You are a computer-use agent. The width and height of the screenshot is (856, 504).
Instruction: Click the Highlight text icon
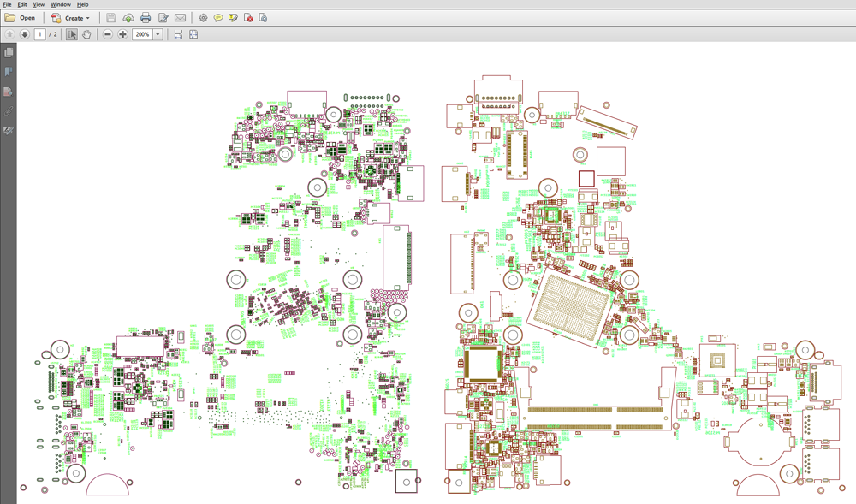pos(233,18)
